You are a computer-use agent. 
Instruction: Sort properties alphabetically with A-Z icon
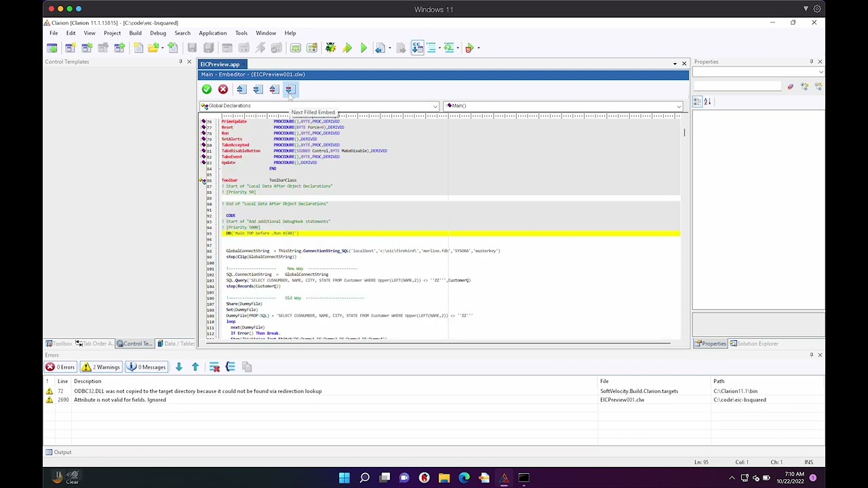coord(707,102)
